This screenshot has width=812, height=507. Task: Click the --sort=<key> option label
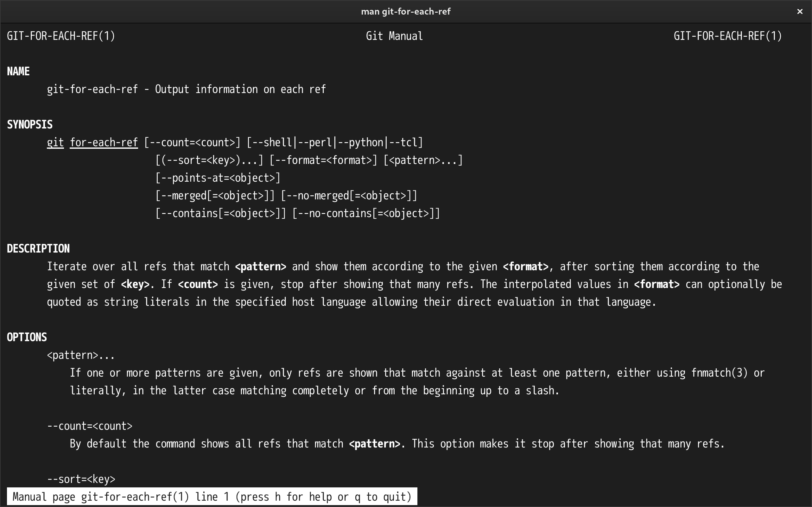point(81,479)
